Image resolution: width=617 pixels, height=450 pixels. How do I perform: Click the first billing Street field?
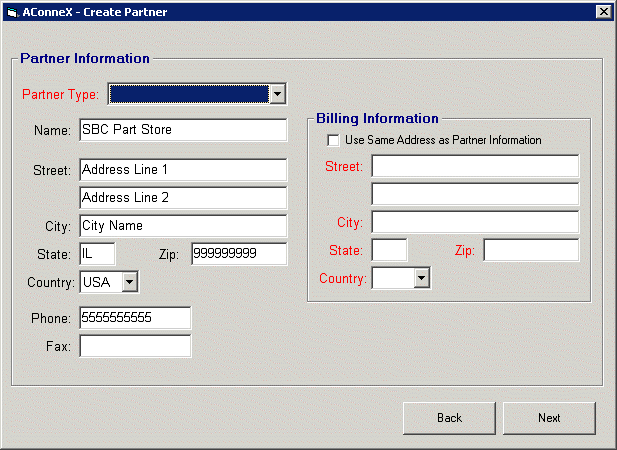[x=475, y=166]
